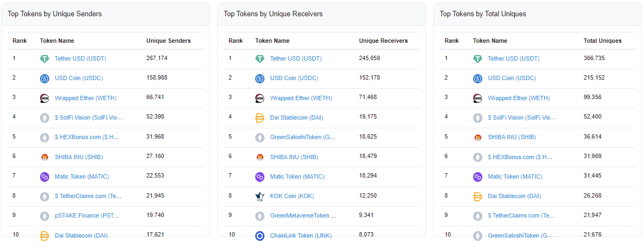Open Matic Token (MATIC) link in Unique Receivers

(297, 177)
